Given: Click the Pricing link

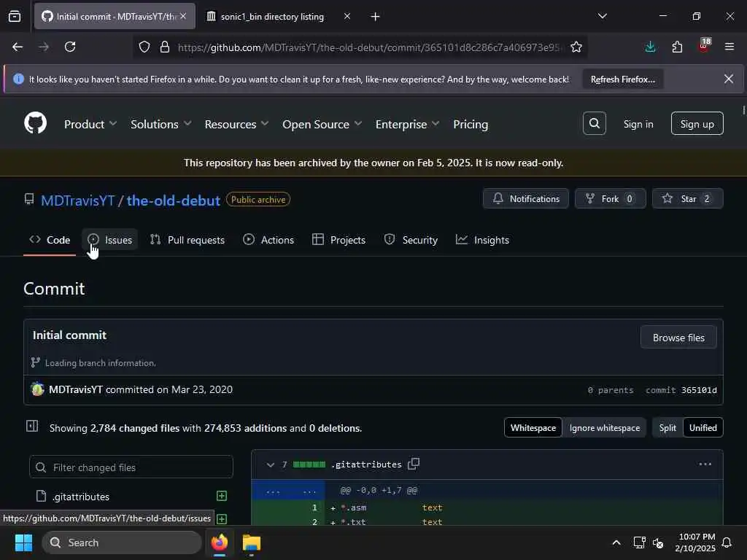Looking at the screenshot, I should 471,124.
